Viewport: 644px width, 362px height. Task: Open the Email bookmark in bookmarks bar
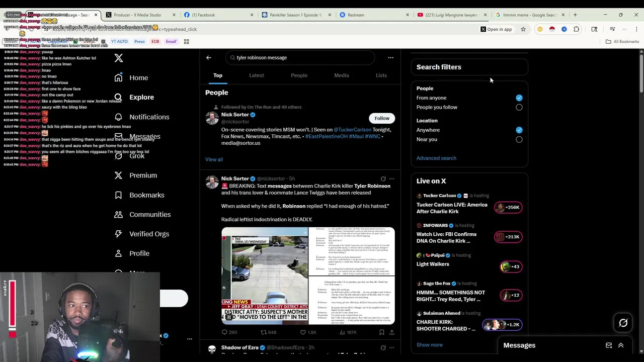tap(171, 41)
